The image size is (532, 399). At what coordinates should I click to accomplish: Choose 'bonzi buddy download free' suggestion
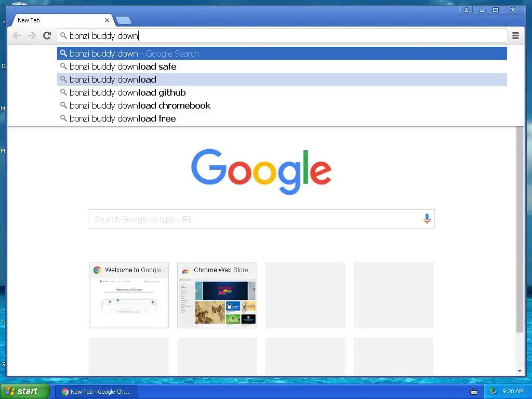pyautogui.click(x=282, y=118)
